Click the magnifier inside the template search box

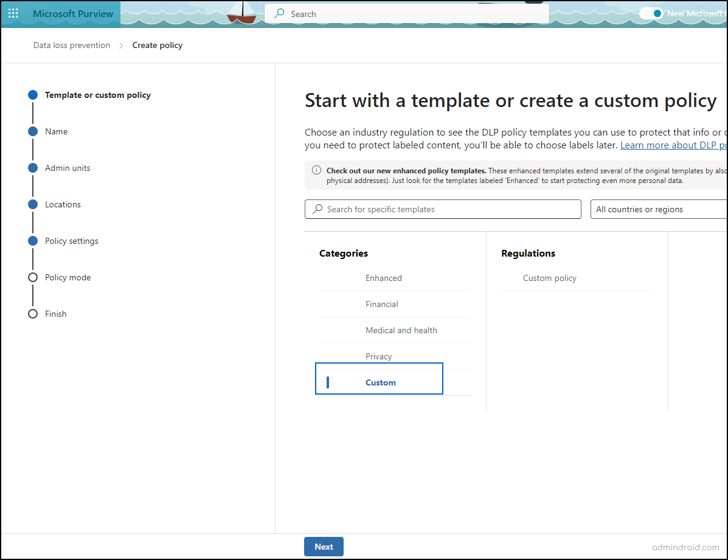317,209
